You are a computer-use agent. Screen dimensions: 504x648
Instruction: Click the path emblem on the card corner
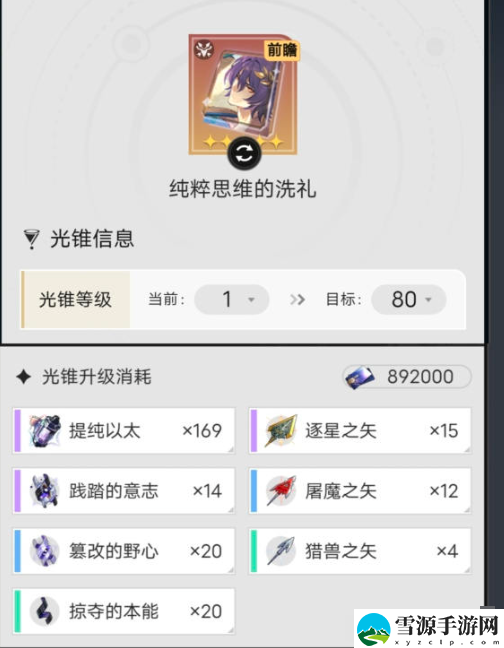204,50
